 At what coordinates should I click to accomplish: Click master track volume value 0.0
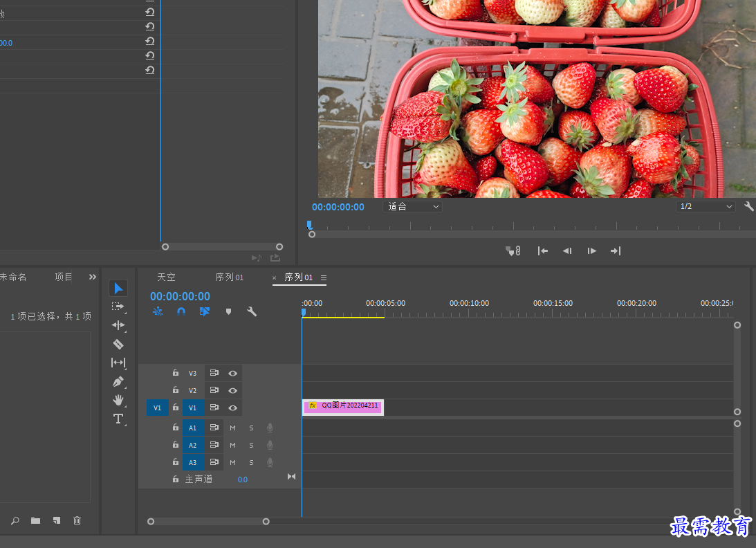[243, 479]
